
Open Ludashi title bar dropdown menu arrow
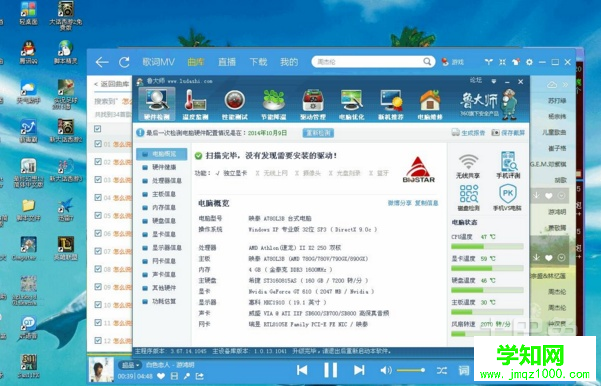tap(494, 81)
